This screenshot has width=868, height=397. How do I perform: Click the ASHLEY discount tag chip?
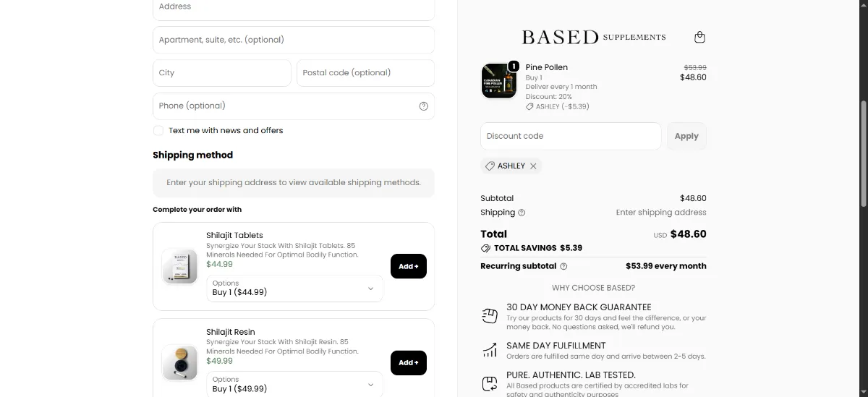[x=511, y=166]
